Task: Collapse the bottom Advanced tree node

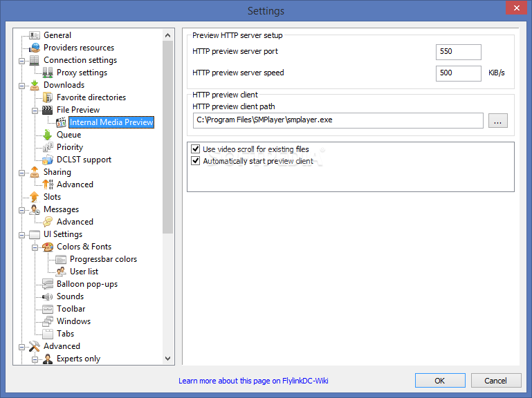Action: click(x=21, y=347)
